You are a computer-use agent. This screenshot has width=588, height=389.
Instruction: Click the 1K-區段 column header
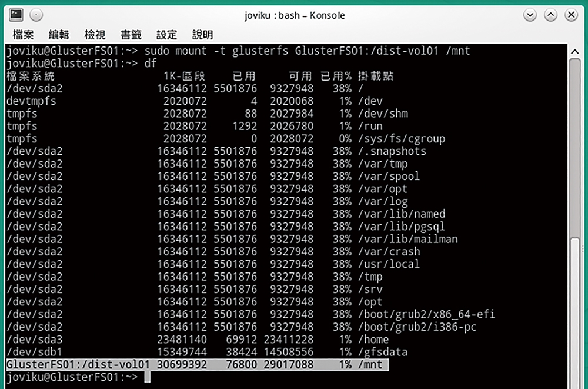[x=185, y=76]
